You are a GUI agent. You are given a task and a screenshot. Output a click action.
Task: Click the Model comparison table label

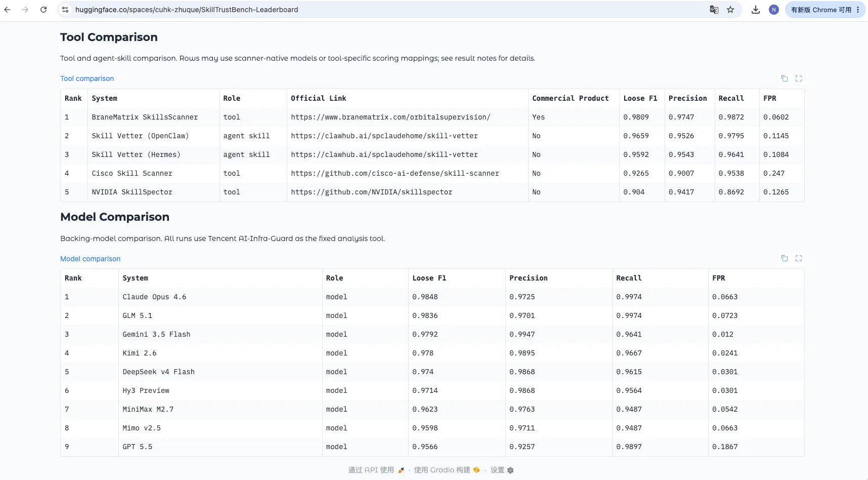click(90, 259)
